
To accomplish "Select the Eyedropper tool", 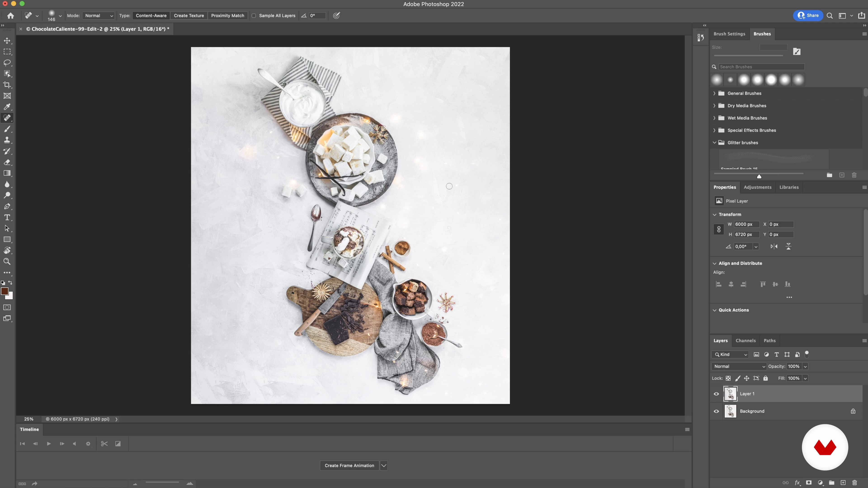I will click(x=7, y=107).
